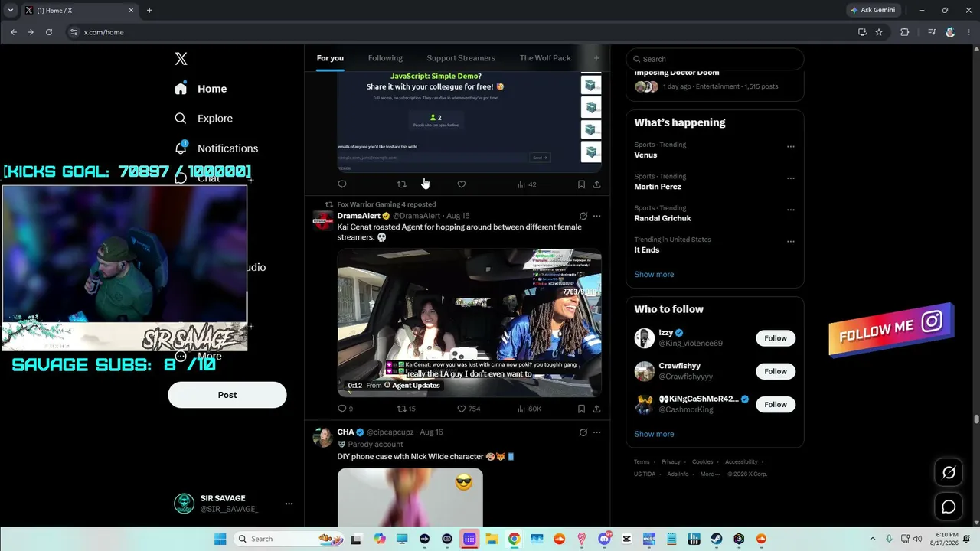
Task: Open Steam from the taskbar
Action: 717,539
